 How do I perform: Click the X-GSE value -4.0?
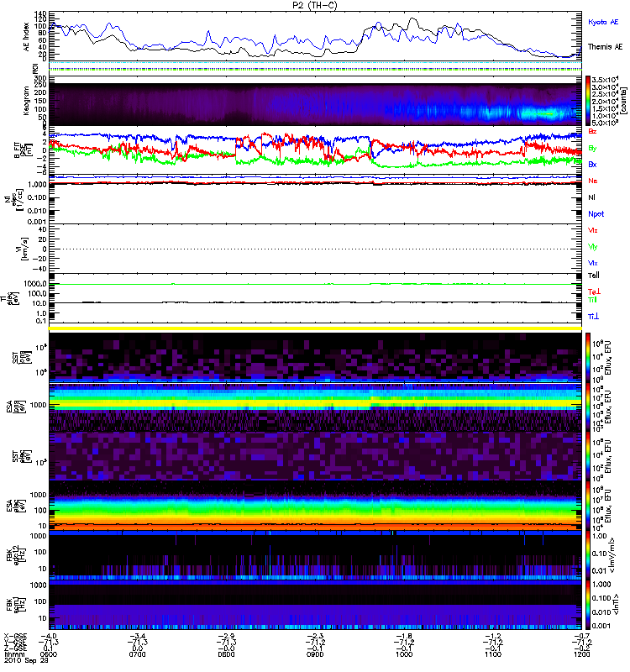pyautogui.click(x=49, y=636)
